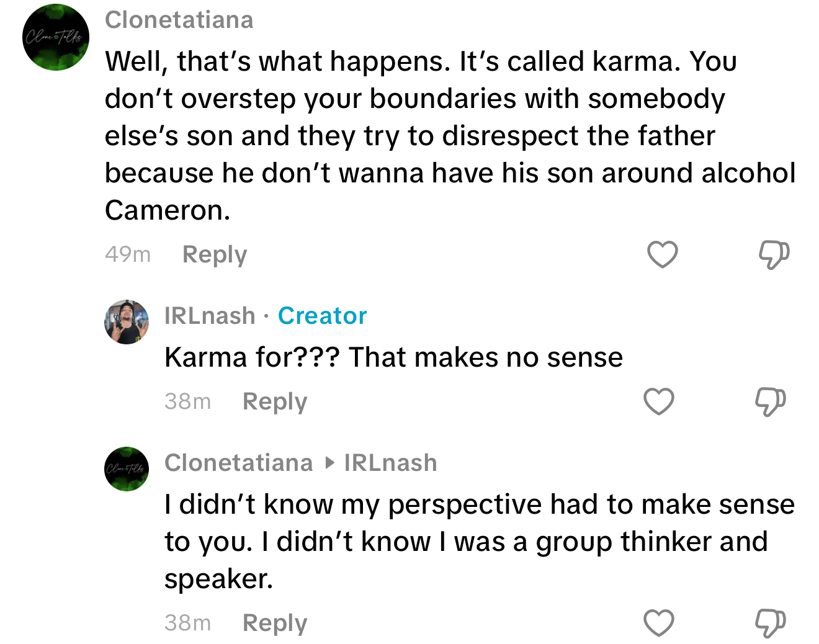Dislike the 'group thinker and speaker' reply
Screen dimensions: 819x644
click(770, 623)
